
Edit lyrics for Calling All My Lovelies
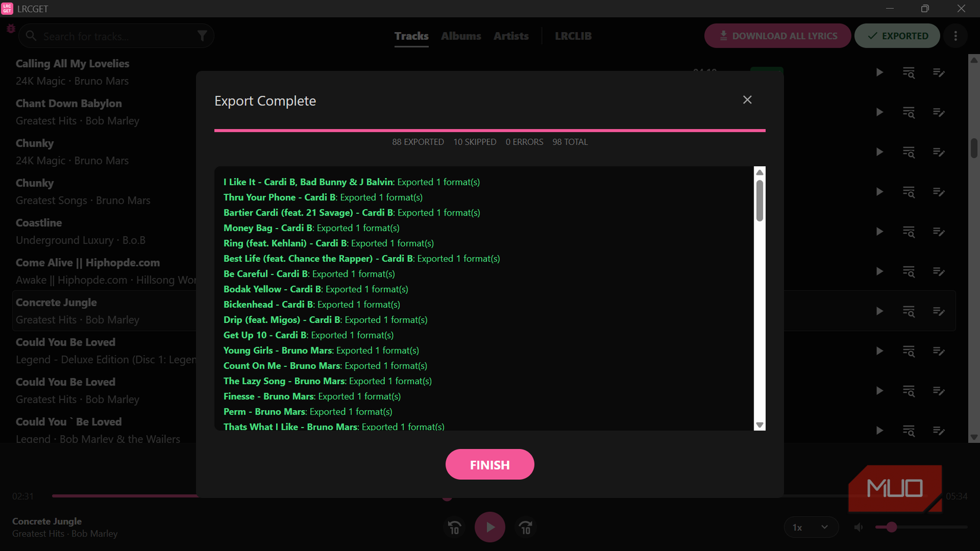tap(938, 72)
